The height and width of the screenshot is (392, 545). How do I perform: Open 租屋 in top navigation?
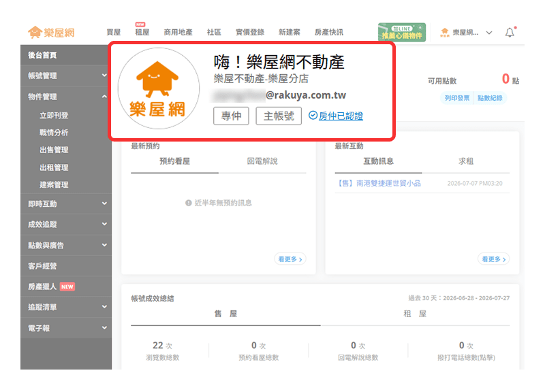pos(142,32)
